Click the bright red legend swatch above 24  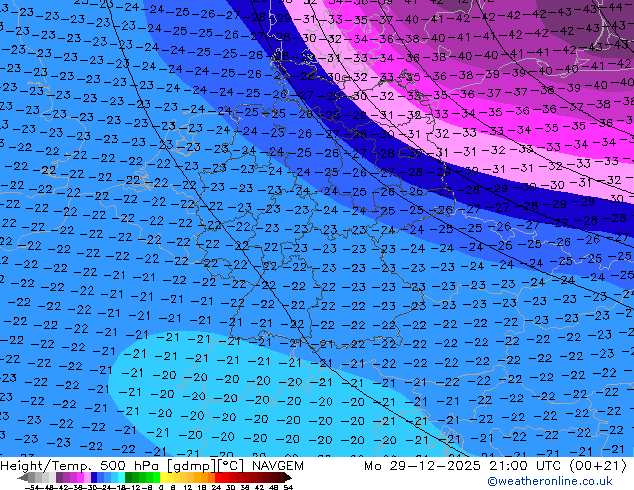(218, 477)
